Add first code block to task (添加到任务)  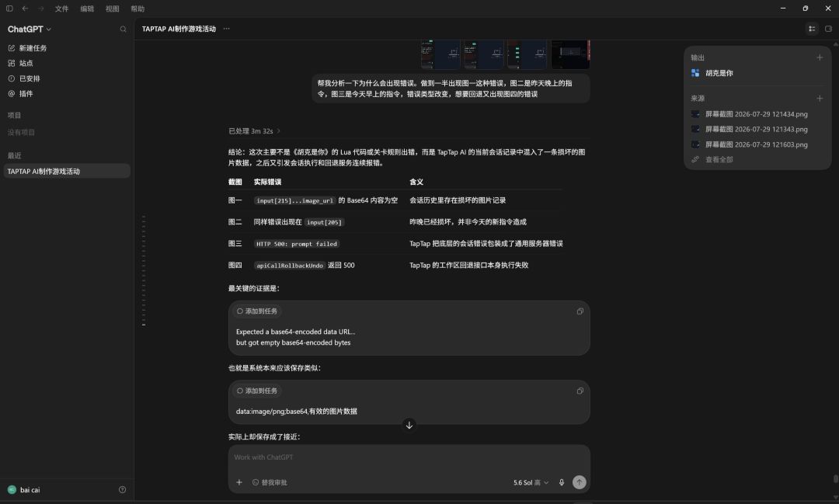(257, 311)
